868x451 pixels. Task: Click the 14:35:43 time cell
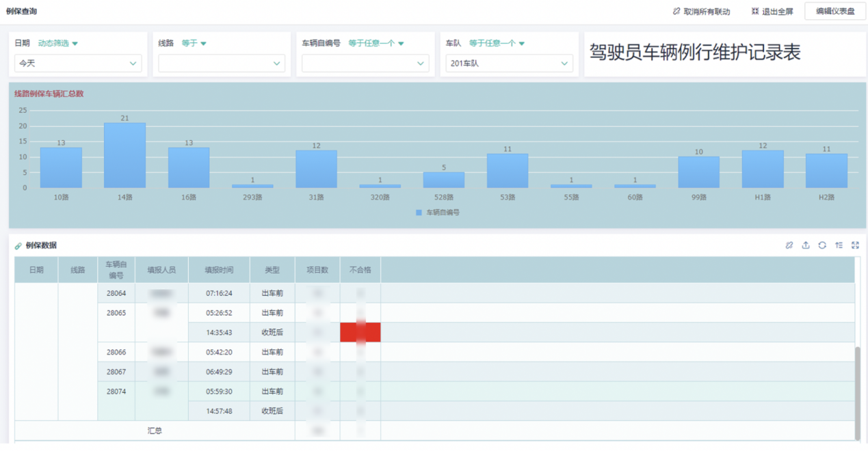[x=219, y=332]
